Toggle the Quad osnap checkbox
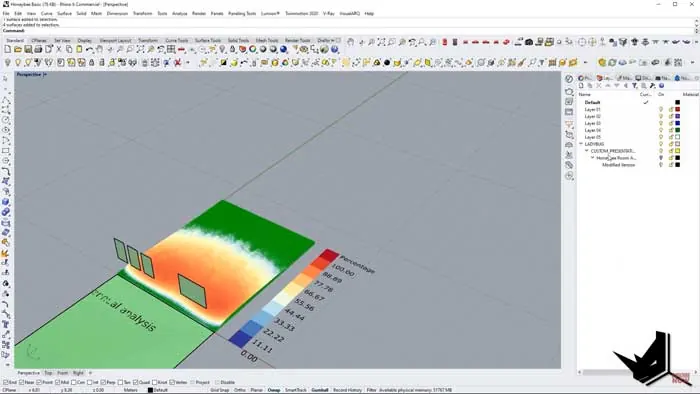 point(136,382)
